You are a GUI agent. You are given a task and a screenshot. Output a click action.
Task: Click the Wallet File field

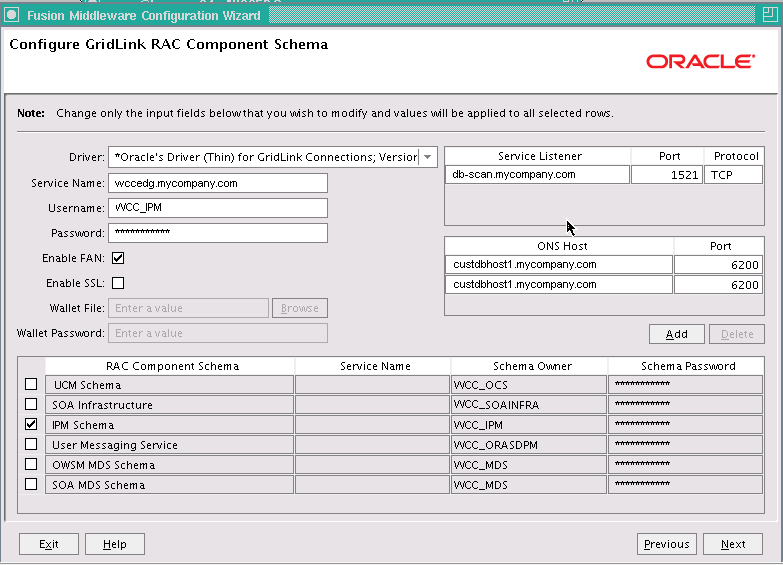(188, 308)
